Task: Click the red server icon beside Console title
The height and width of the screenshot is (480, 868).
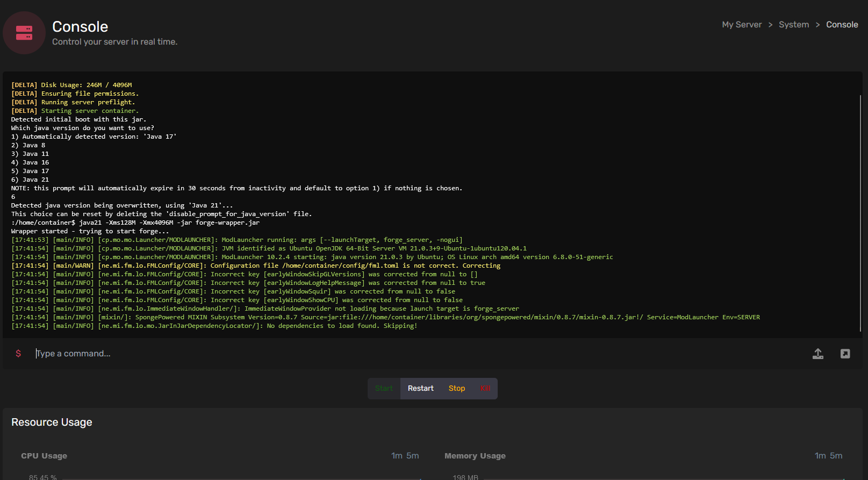Action: [x=24, y=33]
